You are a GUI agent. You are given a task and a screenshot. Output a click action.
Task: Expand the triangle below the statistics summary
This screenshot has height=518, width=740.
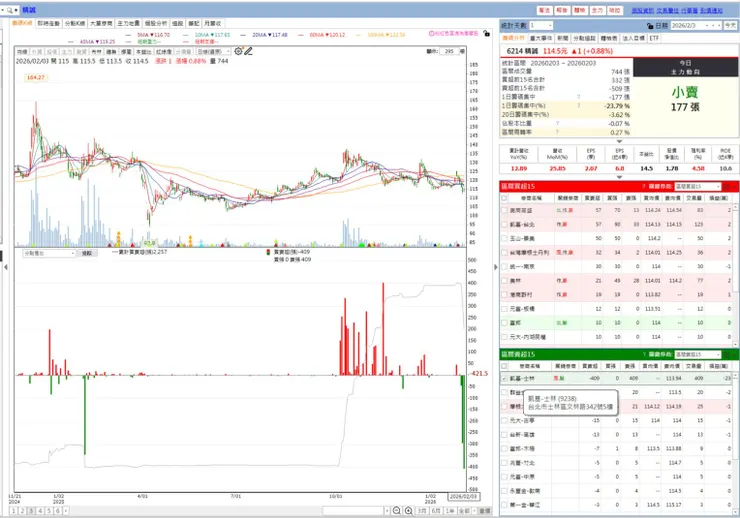coord(619,141)
